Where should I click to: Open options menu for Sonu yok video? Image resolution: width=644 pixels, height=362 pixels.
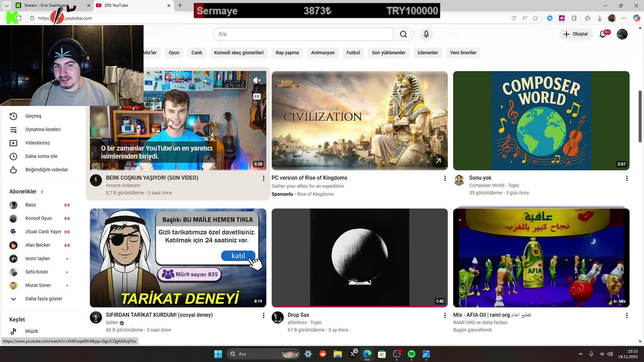(626, 178)
